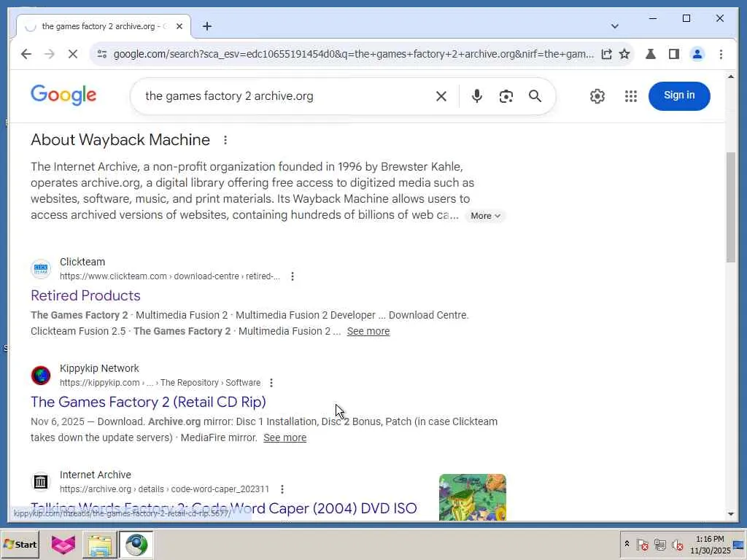Bookmark this page with the star
The height and width of the screenshot is (560, 747).
coord(624,54)
